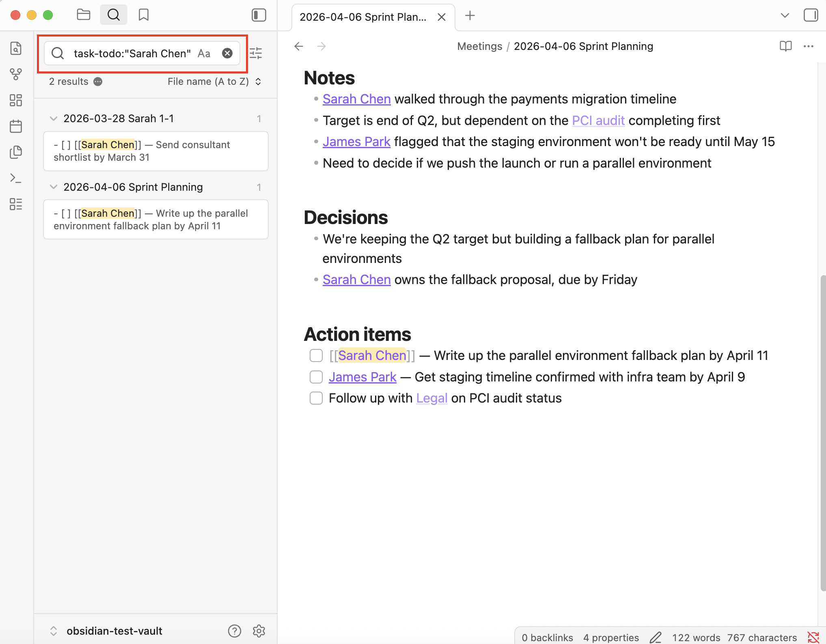826x644 pixels.
Task: Clear the search query with the X button
Action: [x=227, y=53]
